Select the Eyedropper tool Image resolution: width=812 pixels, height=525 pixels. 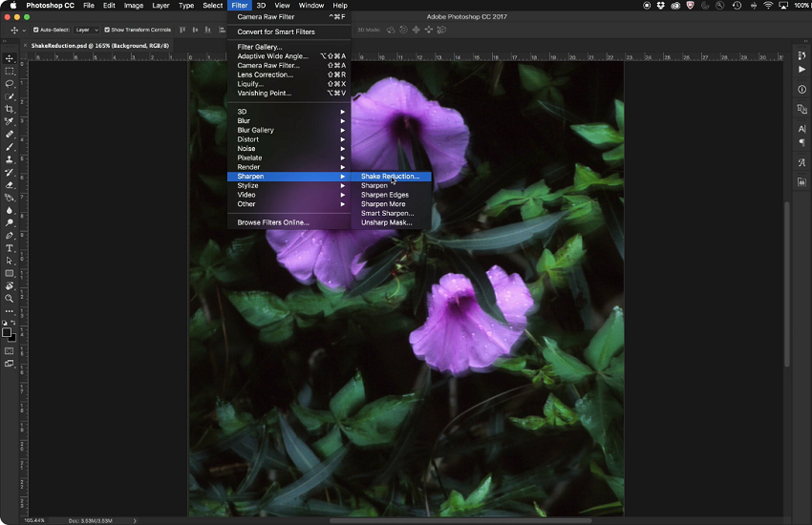point(10,121)
